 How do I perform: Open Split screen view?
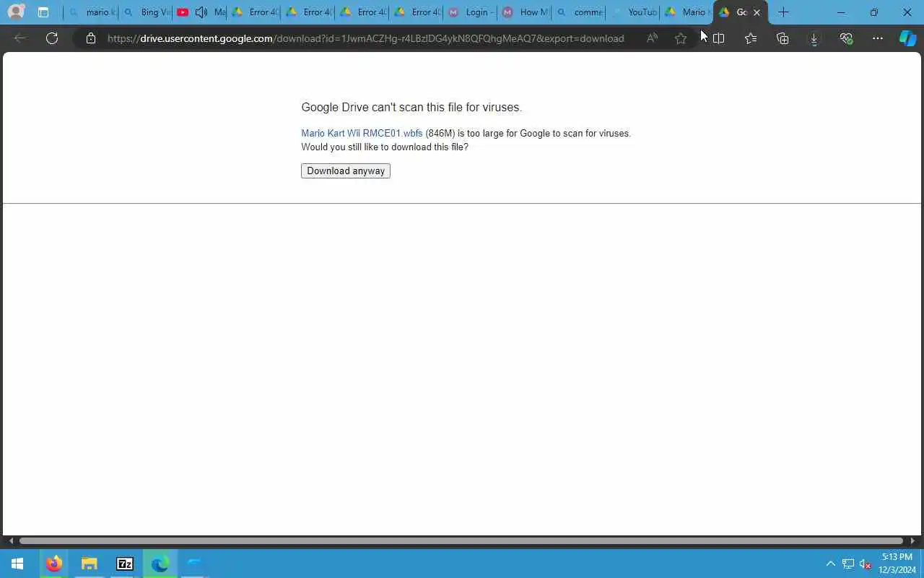718,38
